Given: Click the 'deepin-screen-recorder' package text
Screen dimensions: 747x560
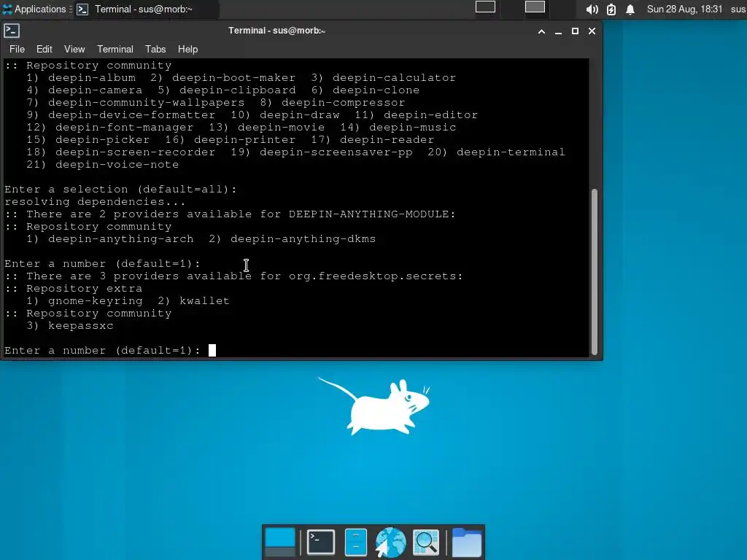Looking at the screenshot, I should [135, 152].
